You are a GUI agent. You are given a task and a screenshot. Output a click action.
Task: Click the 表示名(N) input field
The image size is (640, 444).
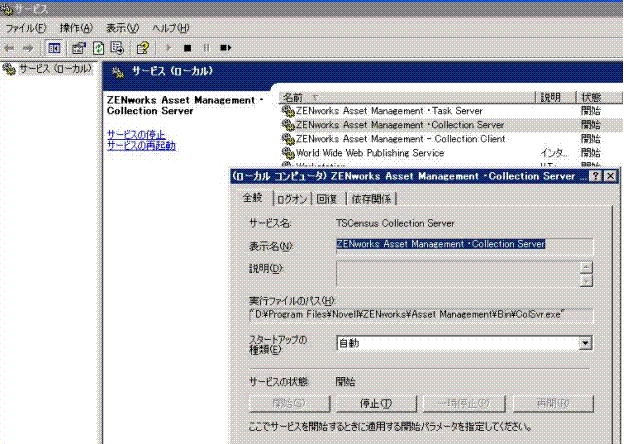pos(464,246)
